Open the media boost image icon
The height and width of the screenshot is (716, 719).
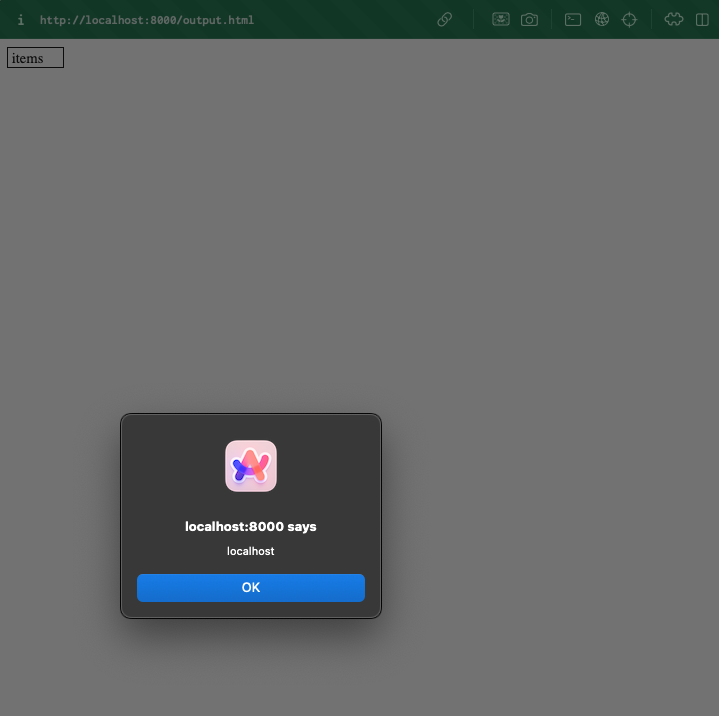pos(501,19)
